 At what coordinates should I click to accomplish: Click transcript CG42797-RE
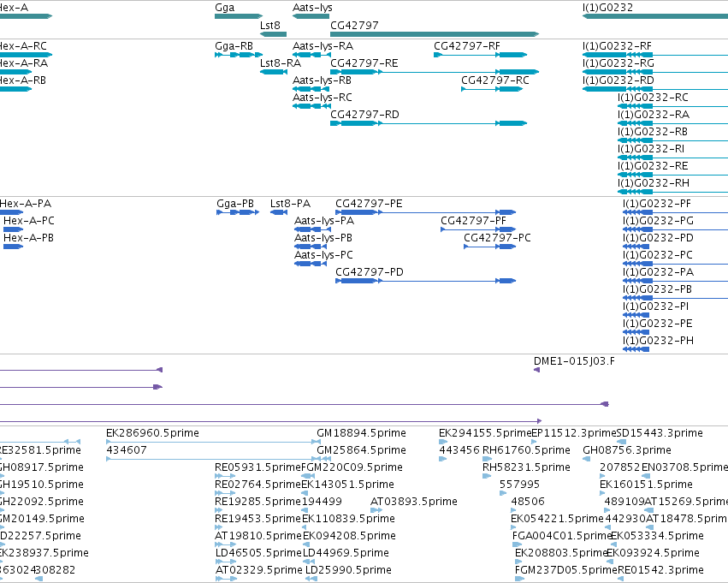pos(435,72)
